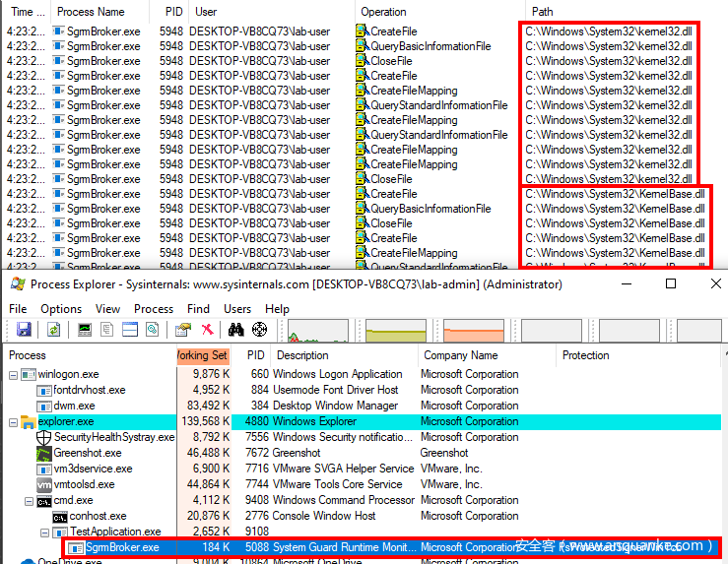Click the vmtoolsd.exe vm icon
This screenshot has width=728, height=564.
[x=44, y=484]
